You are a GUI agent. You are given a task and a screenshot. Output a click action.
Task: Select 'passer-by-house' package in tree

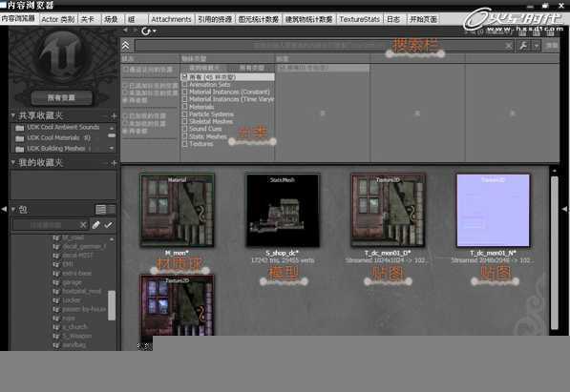[84, 309]
